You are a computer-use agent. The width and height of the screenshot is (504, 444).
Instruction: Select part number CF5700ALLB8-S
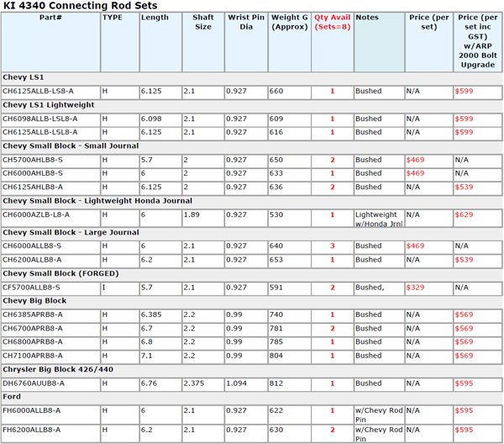pos(31,288)
